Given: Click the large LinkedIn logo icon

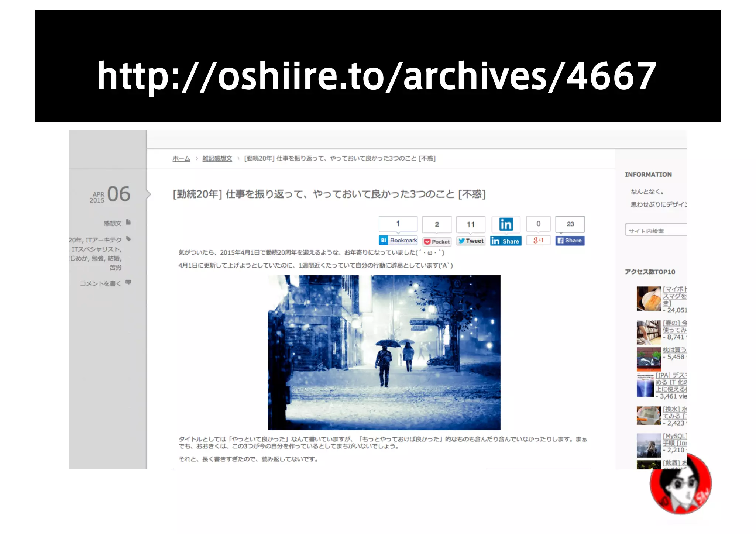Looking at the screenshot, I should (506, 224).
